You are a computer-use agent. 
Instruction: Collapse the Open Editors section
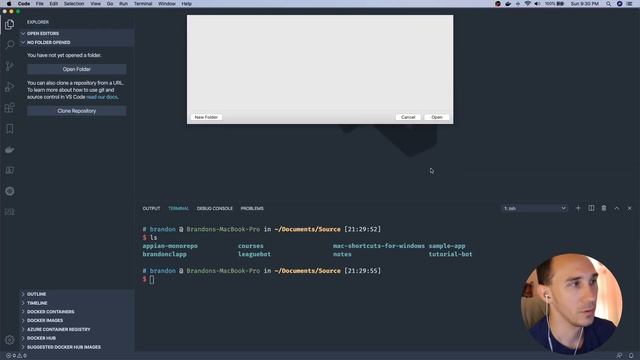click(77, 33)
